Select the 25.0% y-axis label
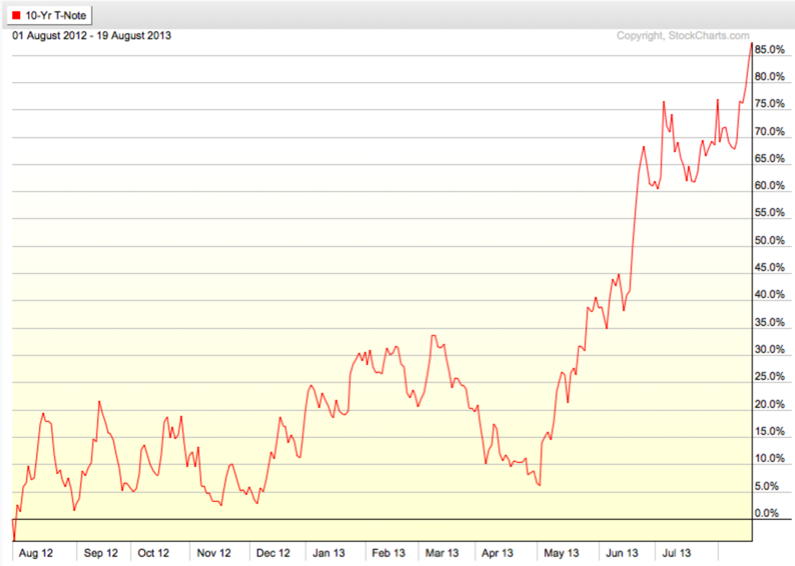The height and width of the screenshot is (566, 795). 768,377
